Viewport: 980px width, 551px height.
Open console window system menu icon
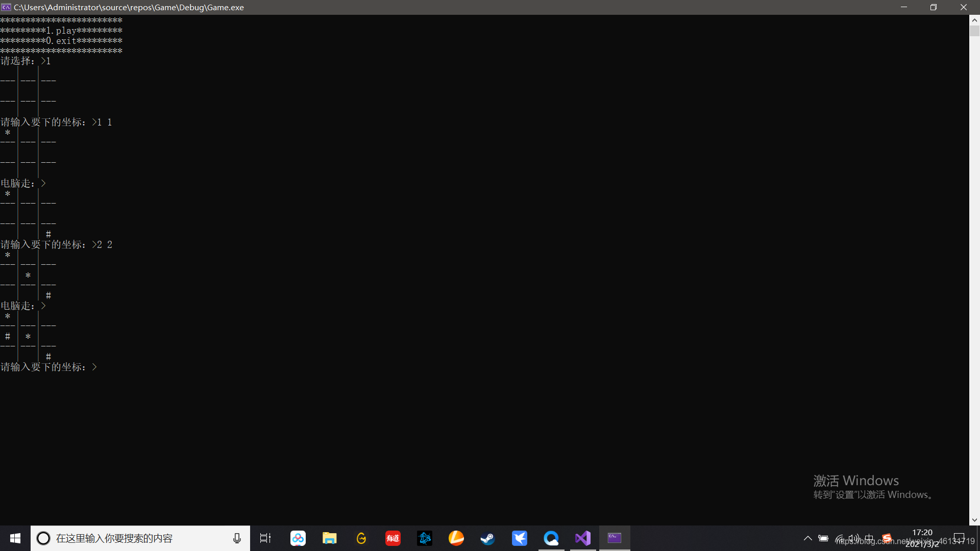coord(6,7)
